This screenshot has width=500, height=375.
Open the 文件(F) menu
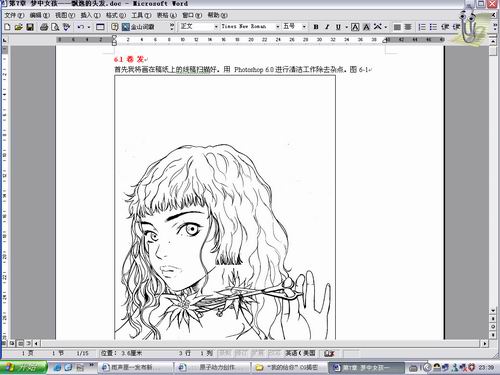point(14,15)
